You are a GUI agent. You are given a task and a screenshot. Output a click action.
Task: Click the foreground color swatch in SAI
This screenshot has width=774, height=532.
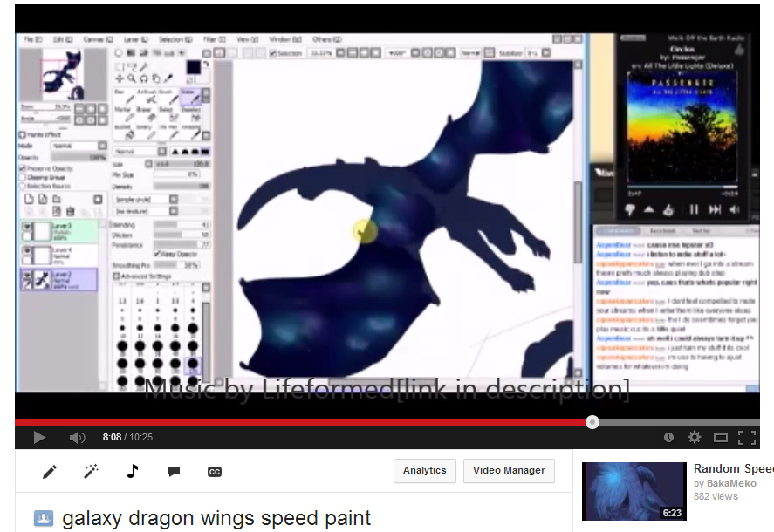(x=193, y=67)
